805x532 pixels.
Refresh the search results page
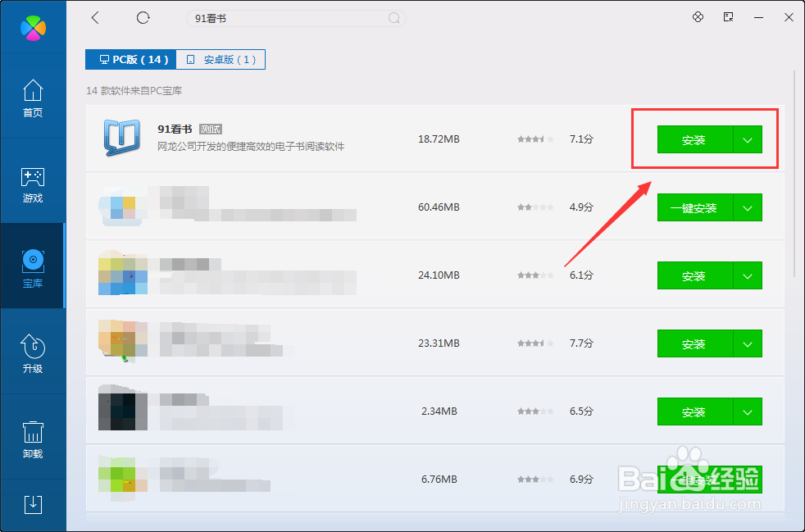coord(143,18)
